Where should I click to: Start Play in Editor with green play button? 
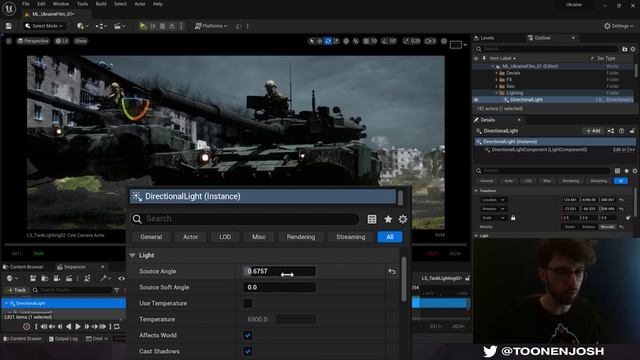point(142,26)
